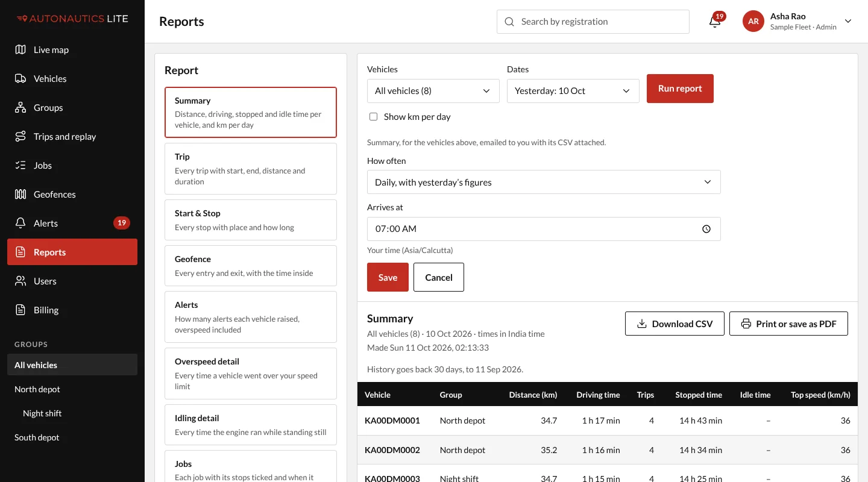Select the Overspeed detail report type
The height and width of the screenshot is (482, 868).
(x=251, y=374)
